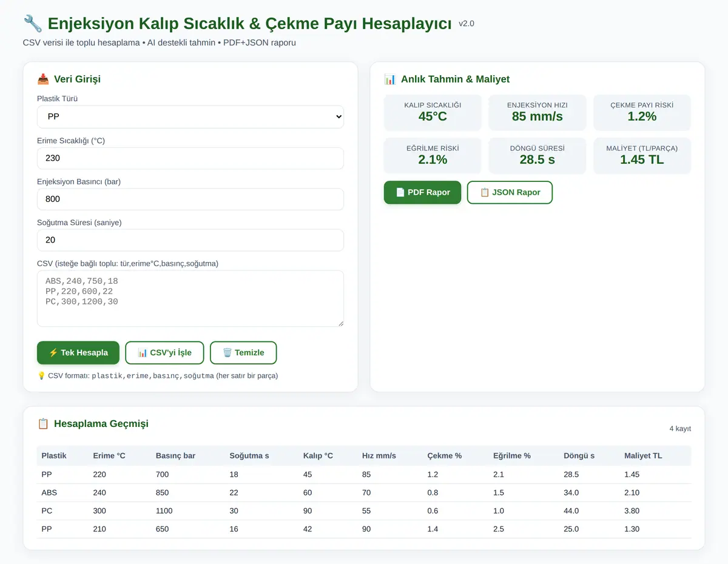Viewport: 728px width, 564px height.
Task: Click the Eğrilme % column header
Action: pyautogui.click(x=512, y=455)
